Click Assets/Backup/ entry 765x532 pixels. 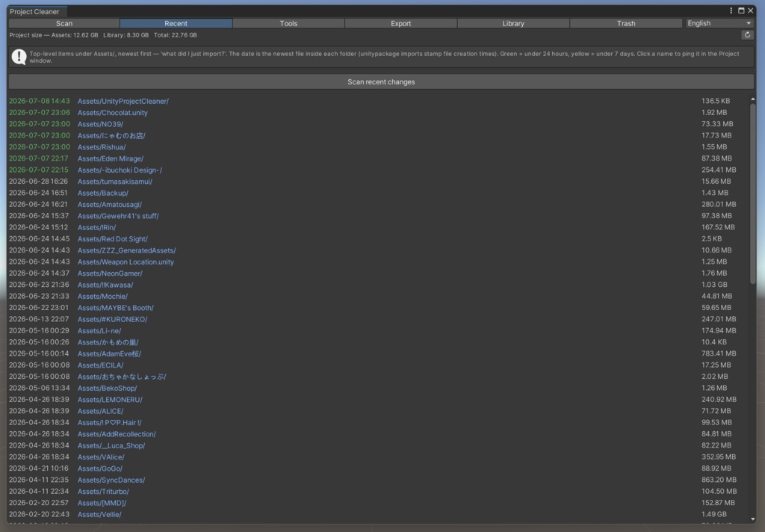point(102,193)
